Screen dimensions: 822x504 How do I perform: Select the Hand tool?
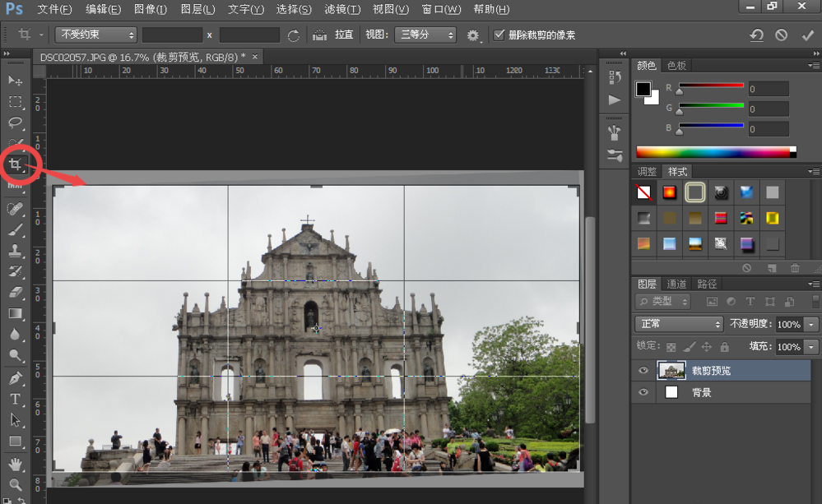pos(15,465)
